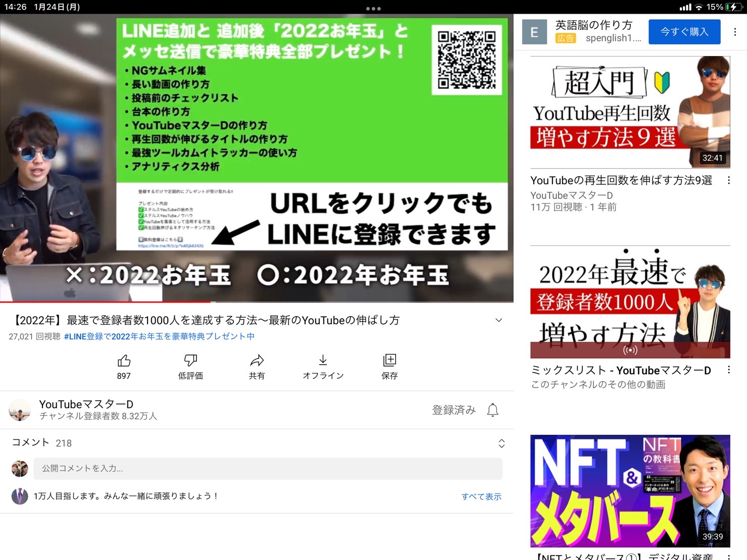Open options for ミックスリスト video
This screenshot has width=747, height=560.
click(x=729, y=370)
